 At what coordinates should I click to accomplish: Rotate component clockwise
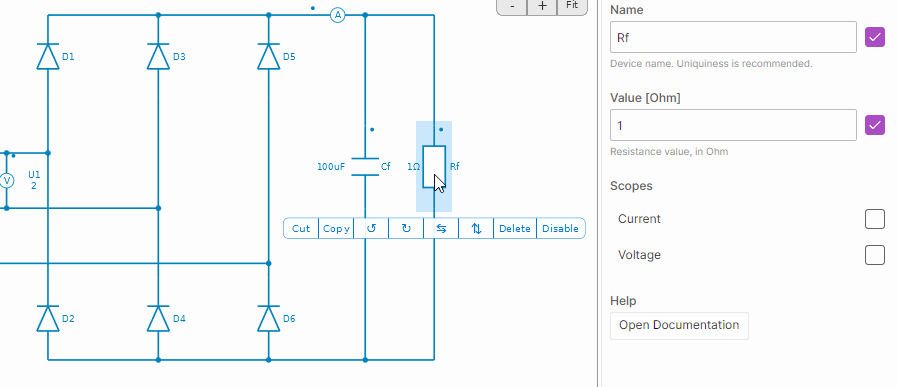pos(406,228)
